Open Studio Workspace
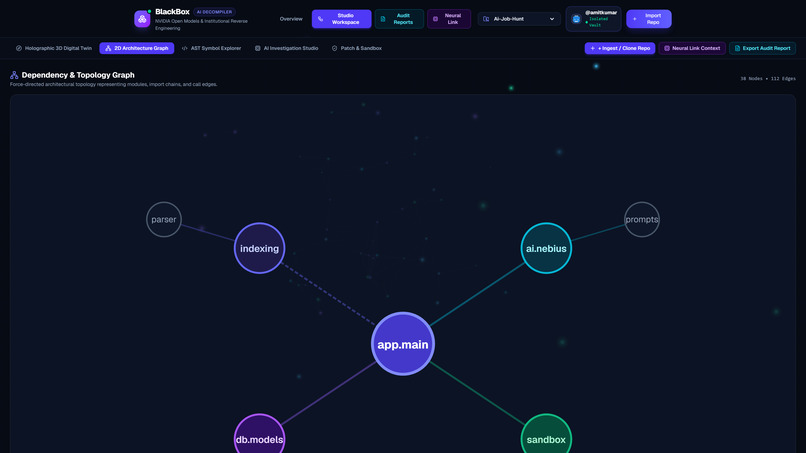Viewport: 806px width, 453px height. pyautogui.click(x=341, y=19)
